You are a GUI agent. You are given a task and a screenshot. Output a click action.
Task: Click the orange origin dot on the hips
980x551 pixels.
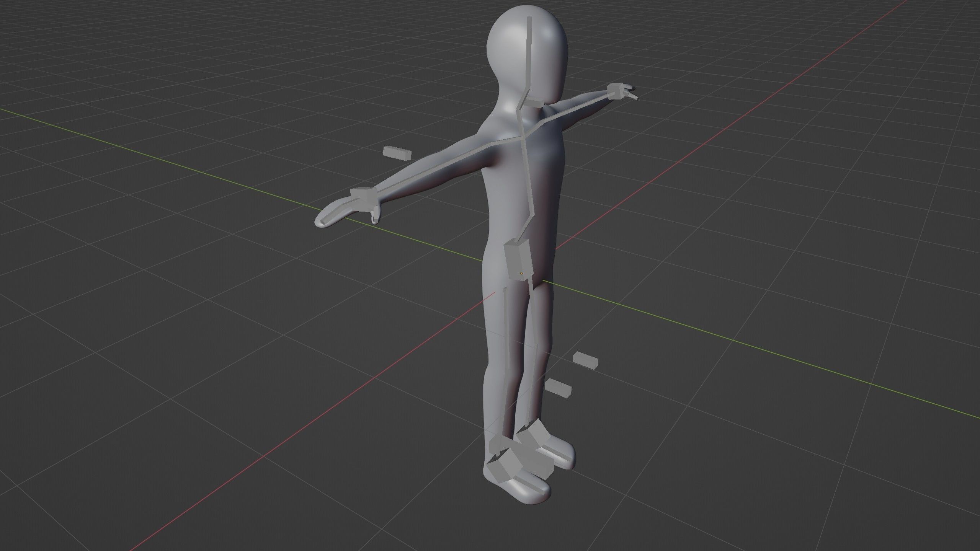tap(521, 274)
